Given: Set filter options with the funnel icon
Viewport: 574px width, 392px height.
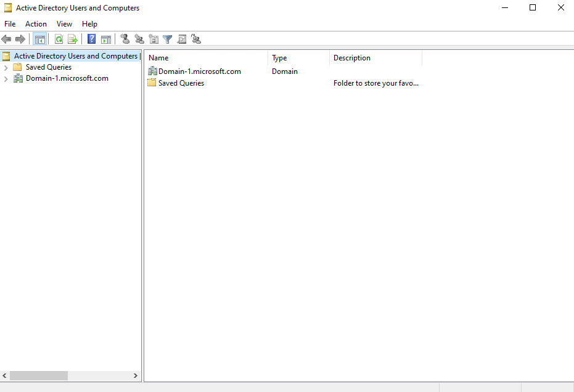Looking at the screenshot, I should pyautogui.click(x=167, y=39).
